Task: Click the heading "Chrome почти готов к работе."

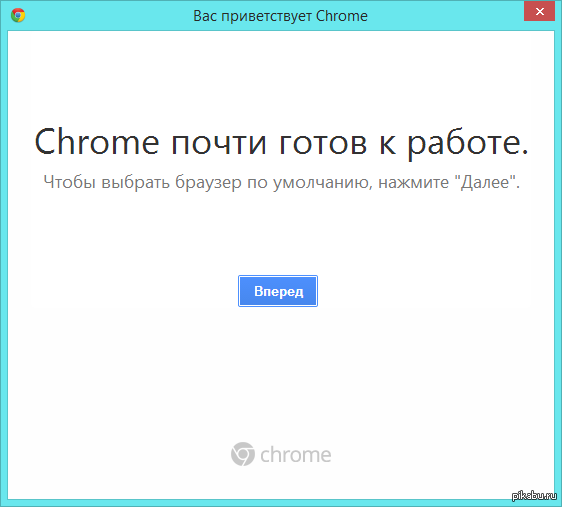Action: pyautogui.click(x=281, y=143)
